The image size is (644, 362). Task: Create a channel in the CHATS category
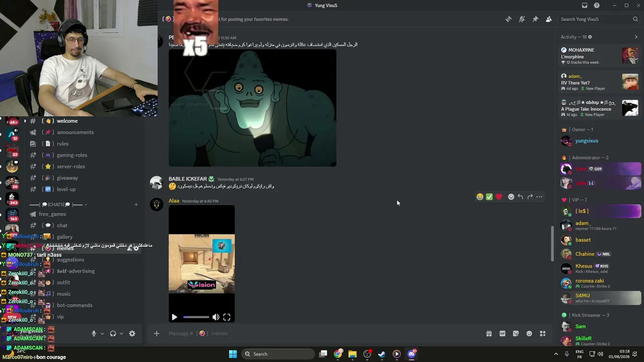136,205
